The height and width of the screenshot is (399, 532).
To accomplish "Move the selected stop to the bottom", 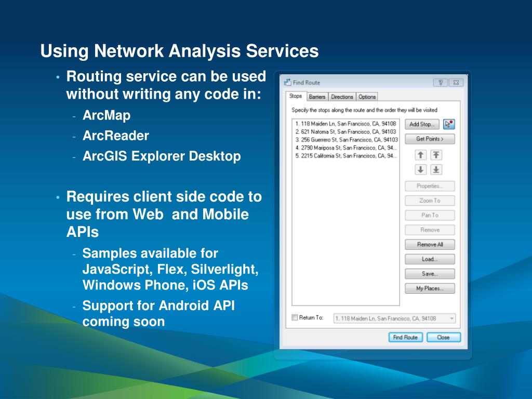I will 436,170.
